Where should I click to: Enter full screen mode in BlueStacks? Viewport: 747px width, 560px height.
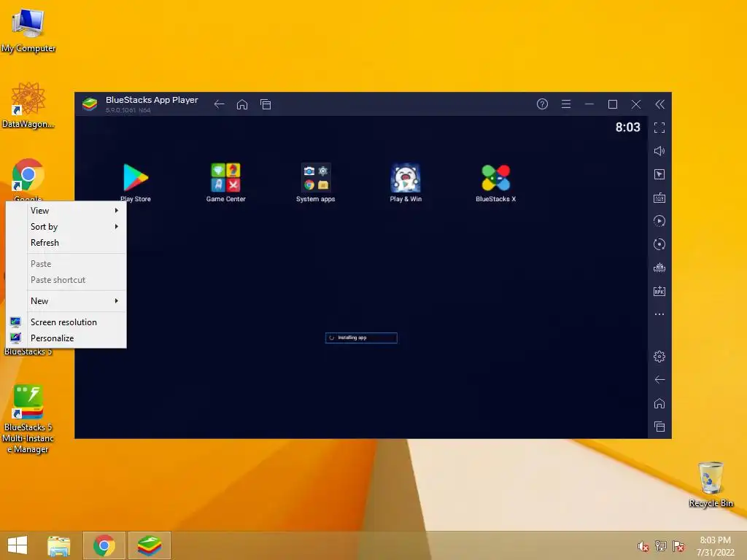click(659, 128)
